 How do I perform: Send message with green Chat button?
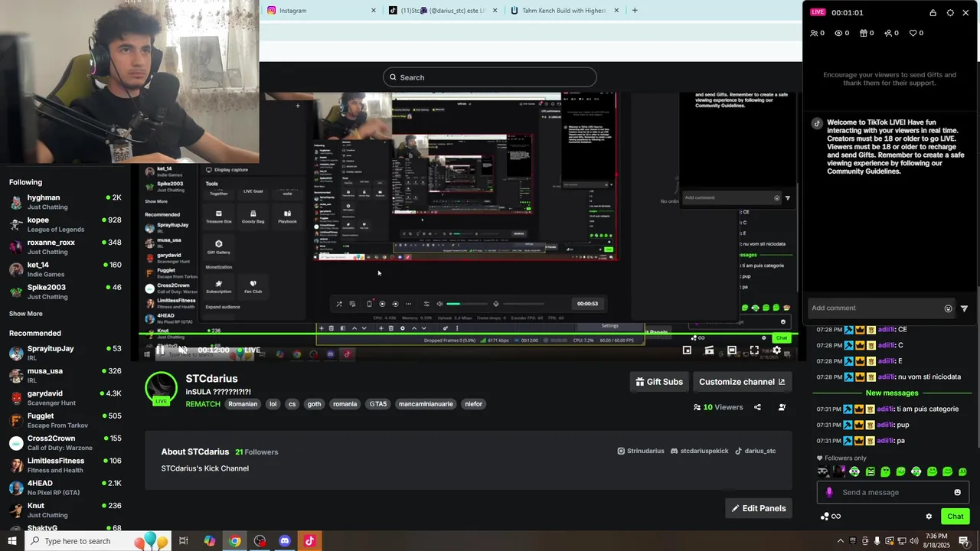pyautogui.click(x=955, y=517)
